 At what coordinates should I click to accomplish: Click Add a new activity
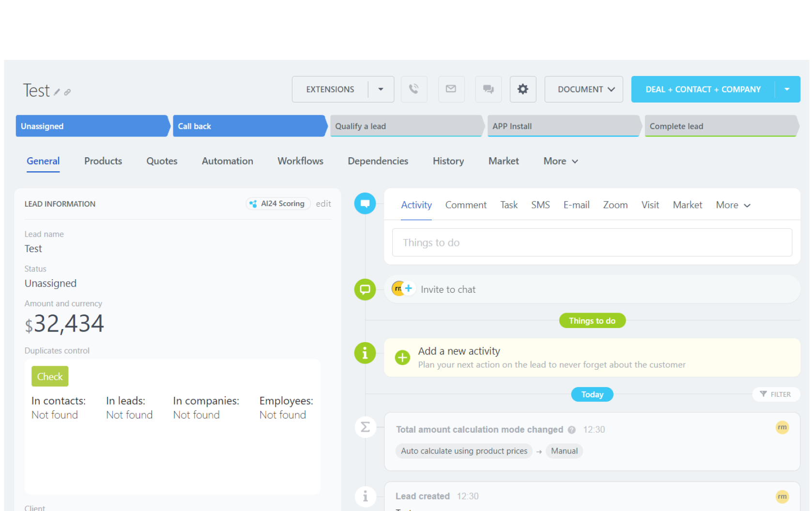459,351
